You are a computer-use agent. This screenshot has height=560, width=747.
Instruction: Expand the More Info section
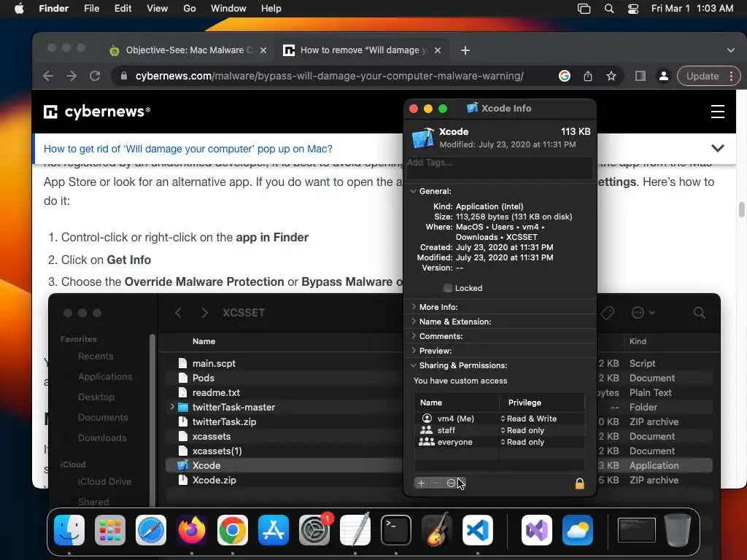[x=414, y=307]
